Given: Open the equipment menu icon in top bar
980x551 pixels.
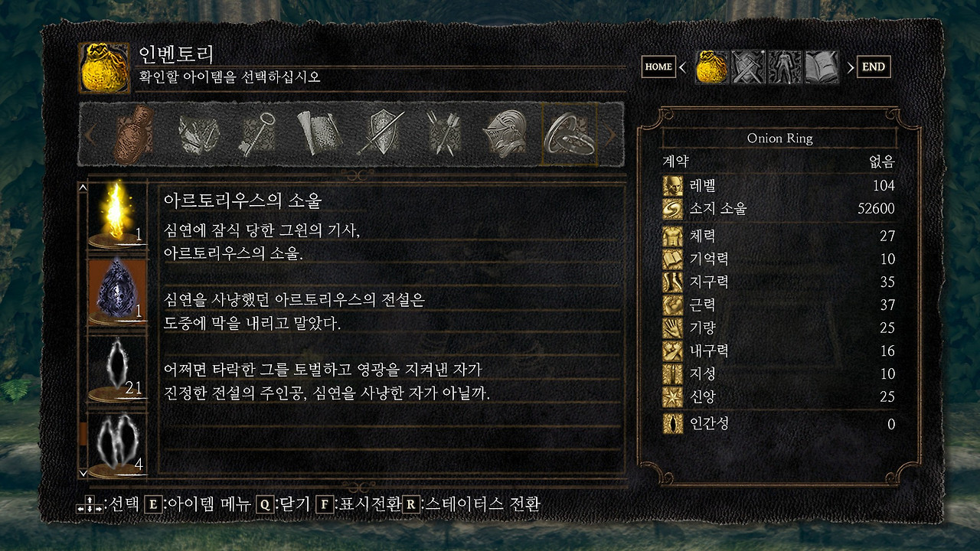Looking at the screenshot, I should [748, 67].
